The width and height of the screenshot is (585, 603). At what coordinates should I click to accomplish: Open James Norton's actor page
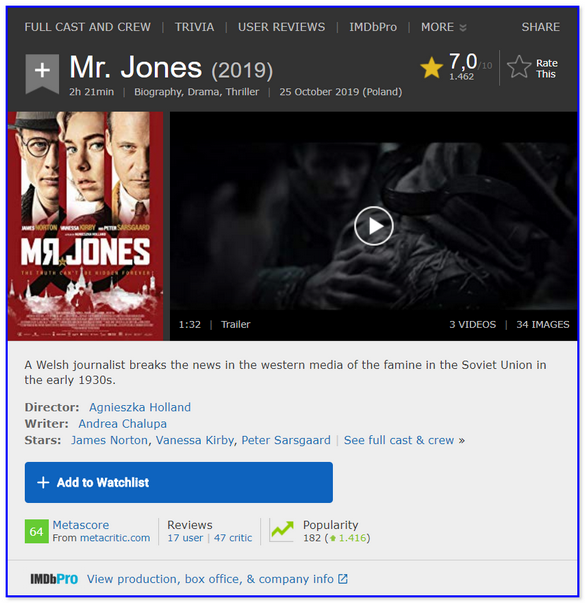point(109,440)
